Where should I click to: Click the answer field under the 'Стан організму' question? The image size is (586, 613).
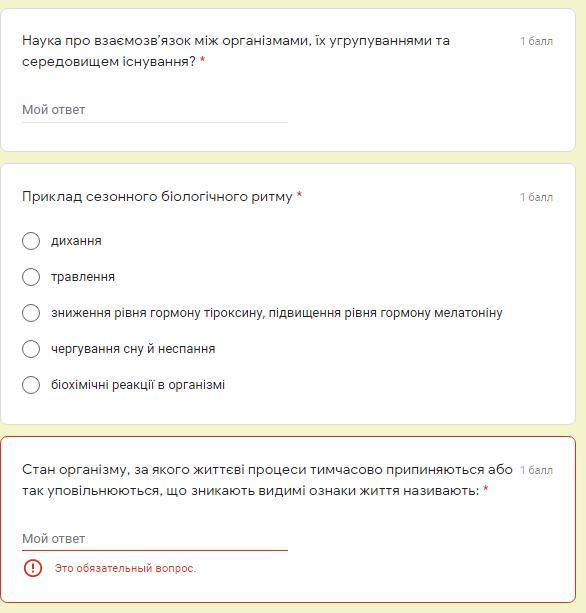pyautogui.click(x=155, y=539)
